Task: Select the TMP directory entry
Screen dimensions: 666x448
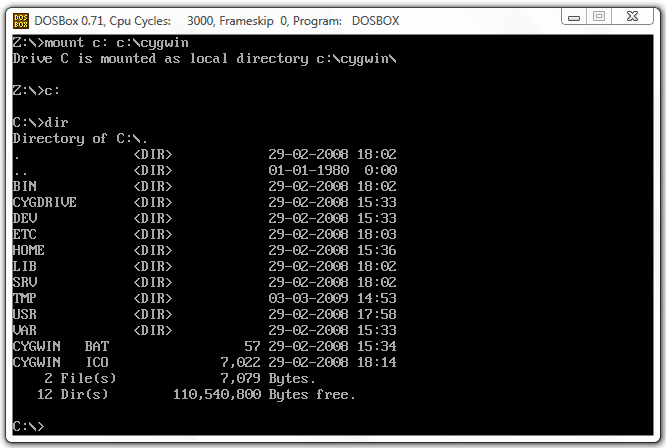Action: coord(204,299)
